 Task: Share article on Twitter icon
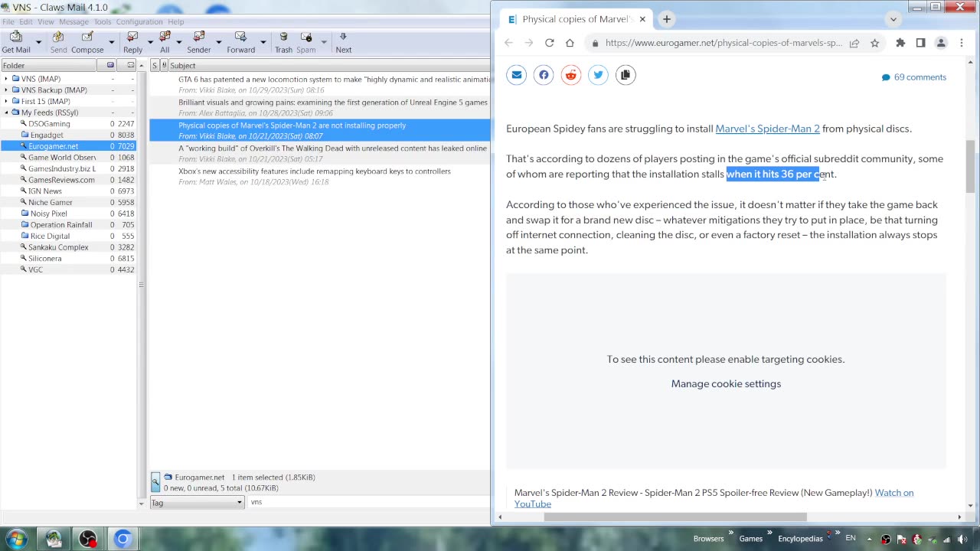[598, 75]
